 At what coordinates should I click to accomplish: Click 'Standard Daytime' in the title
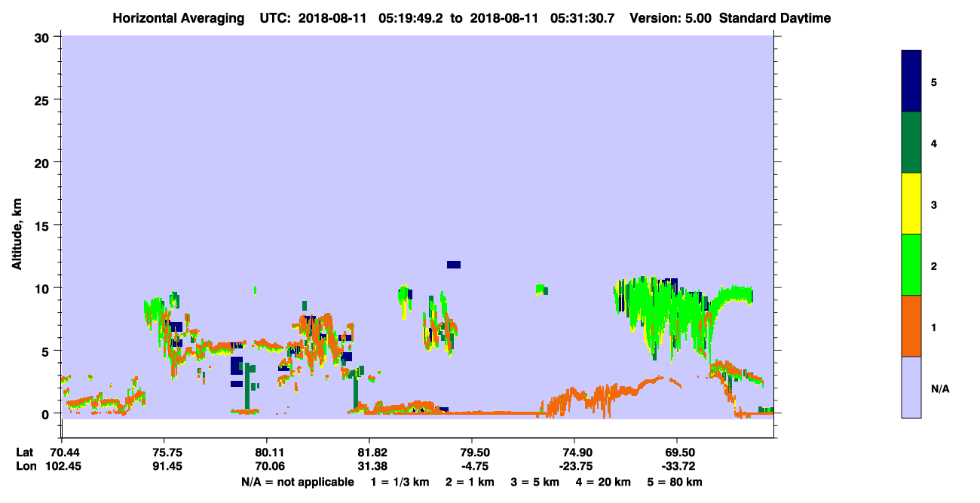776,17
